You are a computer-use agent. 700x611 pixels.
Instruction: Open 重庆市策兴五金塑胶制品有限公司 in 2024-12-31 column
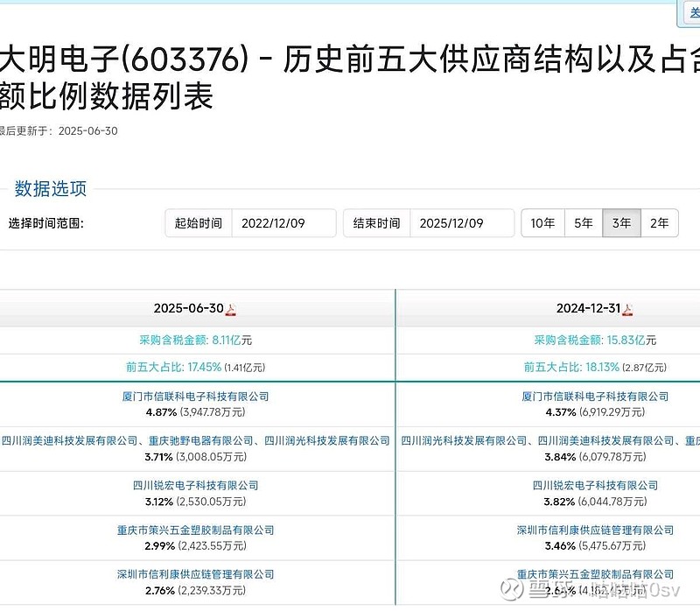coord(595,574)
